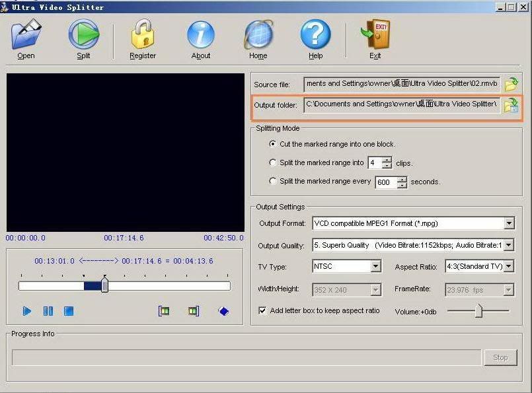This screenshot has width=532, height=393.
Task: Stop the video preview playback
Action: [69, 311]
